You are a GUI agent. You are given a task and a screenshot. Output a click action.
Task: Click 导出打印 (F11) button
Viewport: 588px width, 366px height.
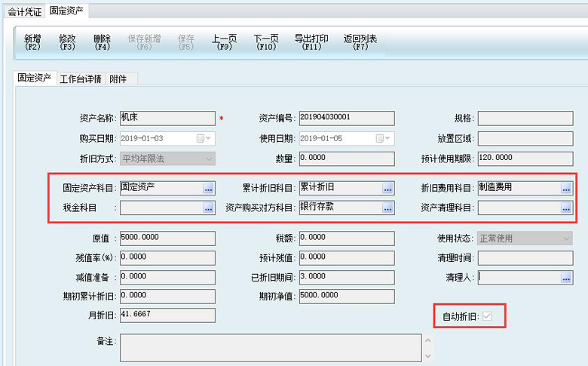coord(311,42)
